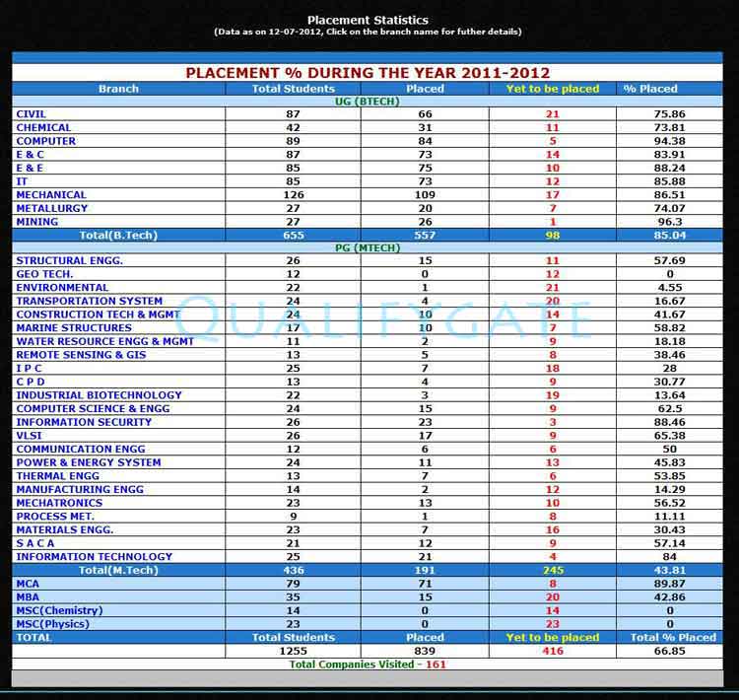Click the MCA program link

28,584
